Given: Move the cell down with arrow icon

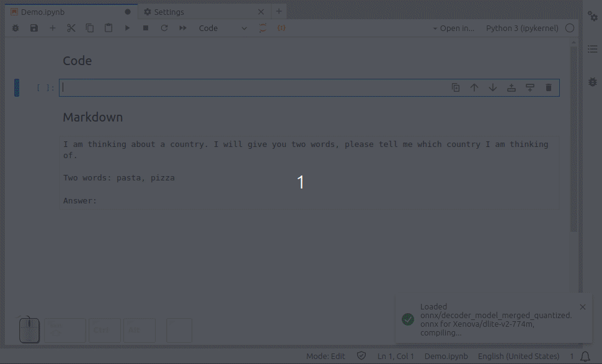Looking at the screenshot, I should [493, 87].
